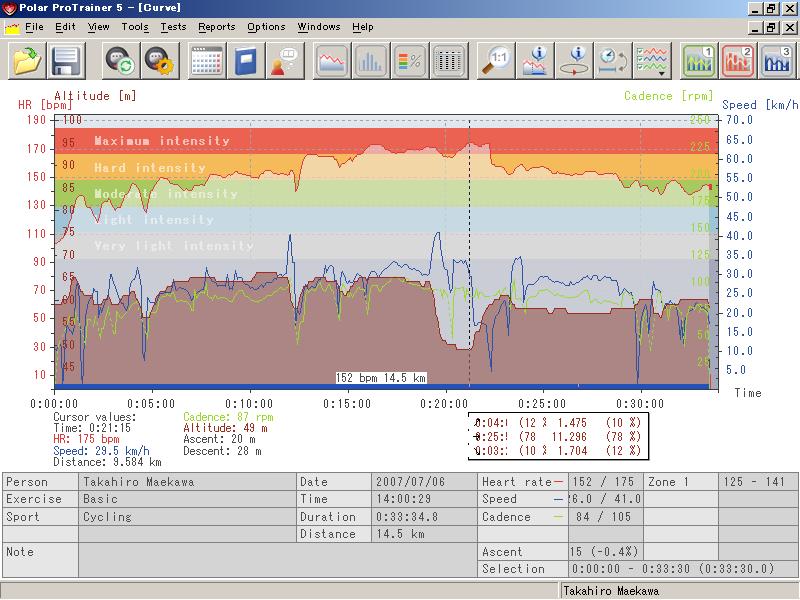Image resolution: width=800 pixels, height=600 pixels.
Task: Synchronize the device via the green refresh watch icon
Action: (x=121, y=61)
